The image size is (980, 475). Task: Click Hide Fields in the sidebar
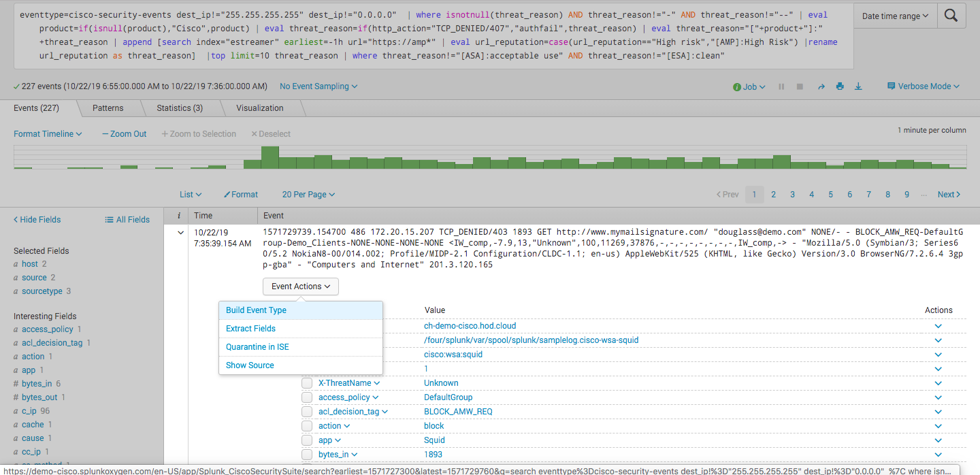click(x=37, y=220)
